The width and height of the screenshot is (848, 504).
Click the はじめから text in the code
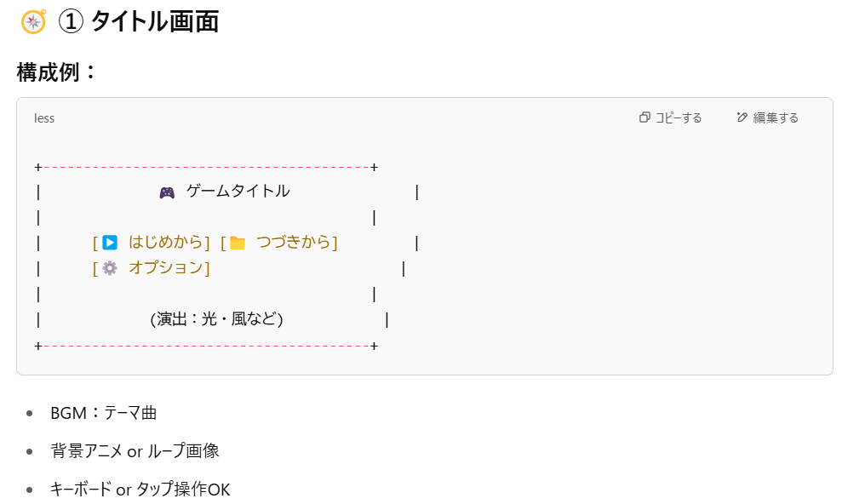[x=165, y=243]
